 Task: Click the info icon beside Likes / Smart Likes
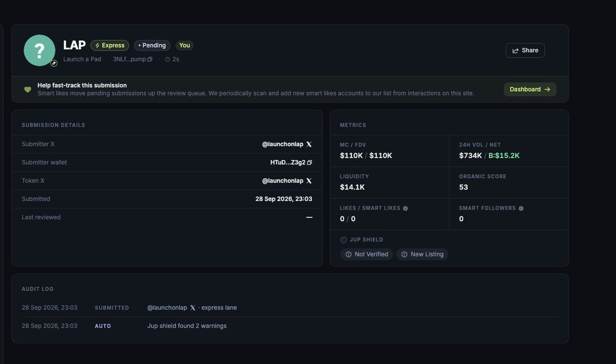pyautogui.click(x=406, y=208)
